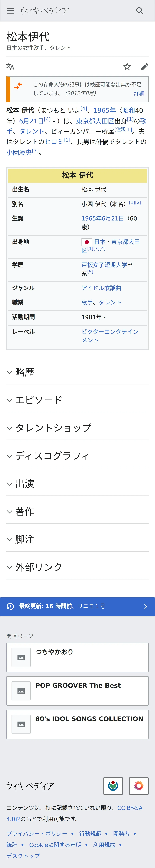The height and width of the screenshot is (868, 155).
Task: Open the MediaWiki logo button
Action: [139, 786]
